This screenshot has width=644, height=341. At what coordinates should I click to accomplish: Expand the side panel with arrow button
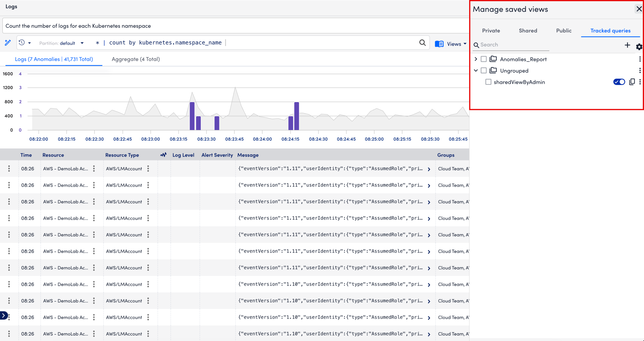pos(4,315)
